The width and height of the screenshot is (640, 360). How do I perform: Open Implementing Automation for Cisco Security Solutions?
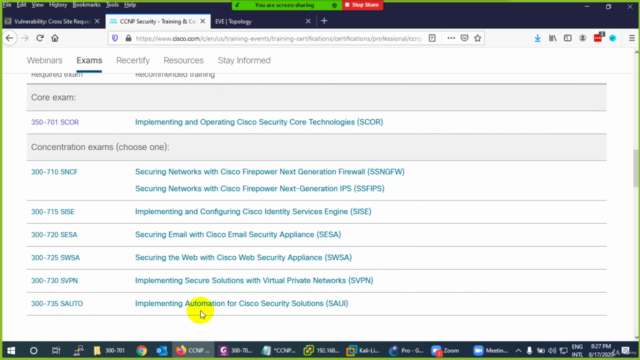tap(242, 303)
